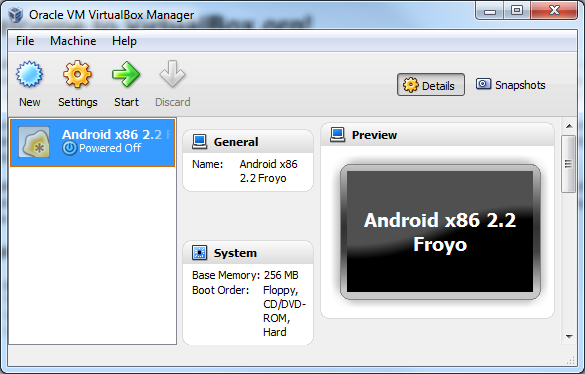Image resolution: width=585 pixels, height=374 pixels.
Task: Click the Preview section monitor icon
Action: 338,135
